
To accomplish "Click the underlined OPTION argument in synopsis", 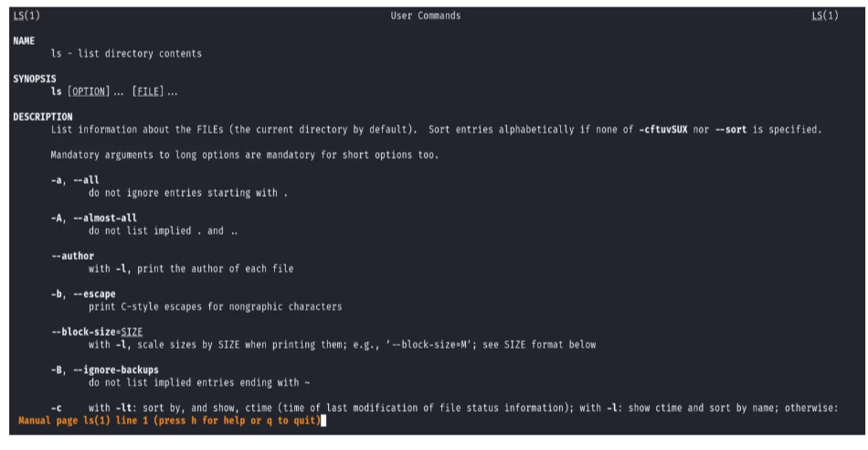I will pyautogui.click(x=90, y=91).
